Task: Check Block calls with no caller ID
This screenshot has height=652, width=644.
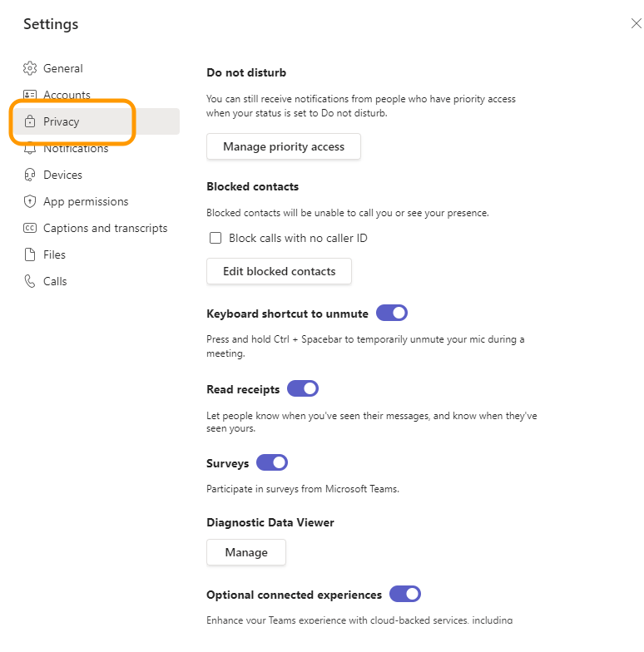Action: pos(215,238)
